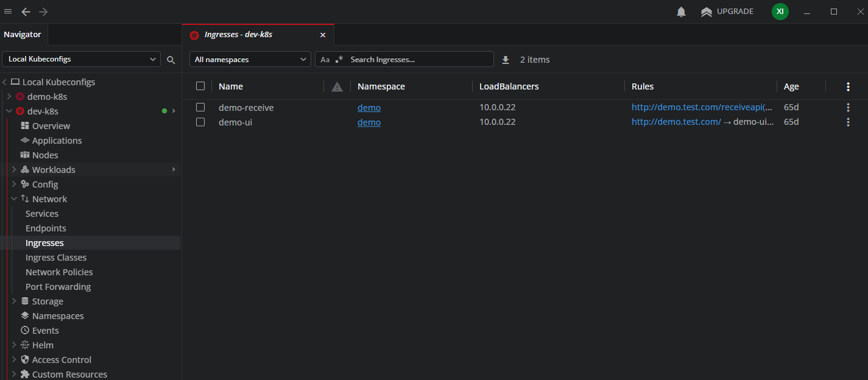Select Custom Resources in navigator
This screenshot has height=380, width=868.
tap(69, 375)
